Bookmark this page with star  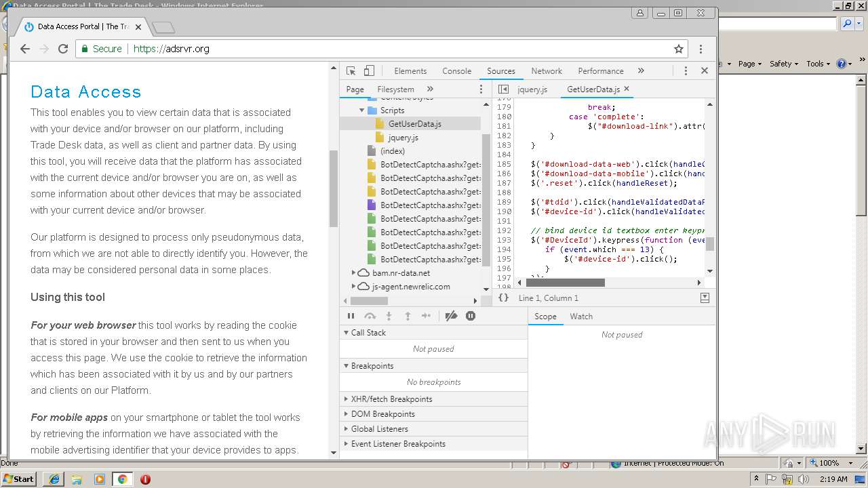[679, 49]
